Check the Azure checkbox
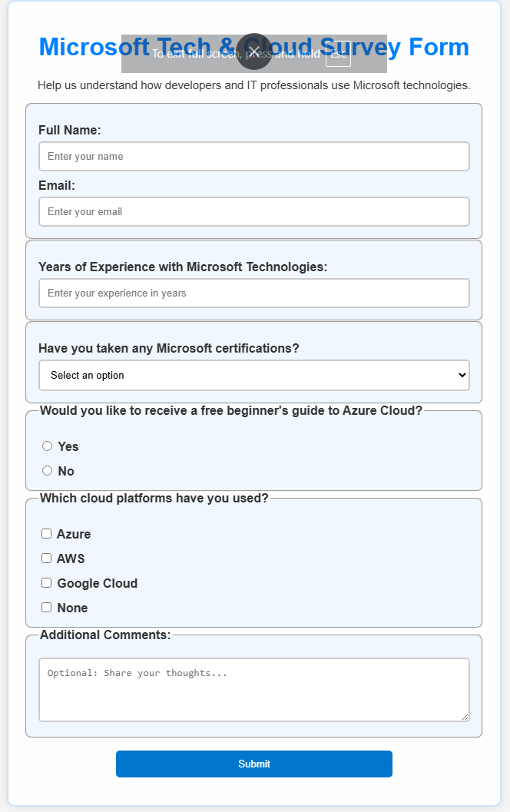510x812 pixels. [x=47, y=534]
